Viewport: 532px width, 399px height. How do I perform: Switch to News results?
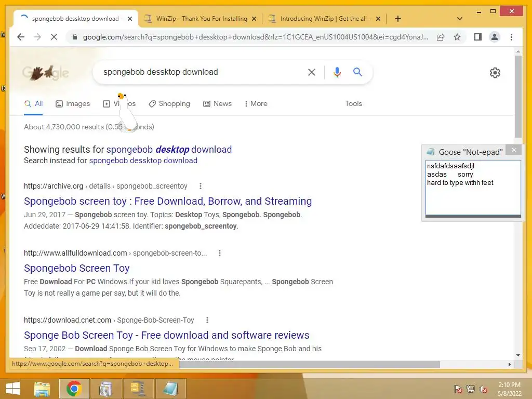coord(218,104)
